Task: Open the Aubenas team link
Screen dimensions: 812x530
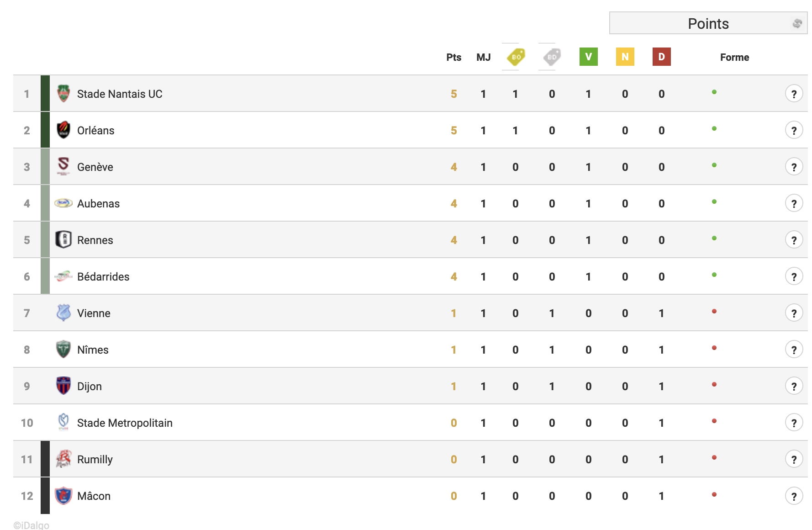Action: click(x=98, y=203)
